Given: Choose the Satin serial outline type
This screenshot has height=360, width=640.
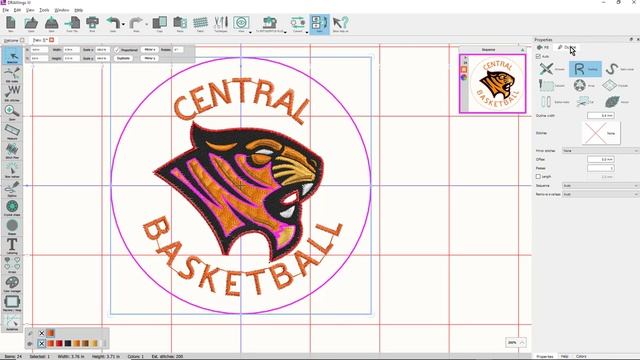Looking at the screenshot, I should (619, 69).
